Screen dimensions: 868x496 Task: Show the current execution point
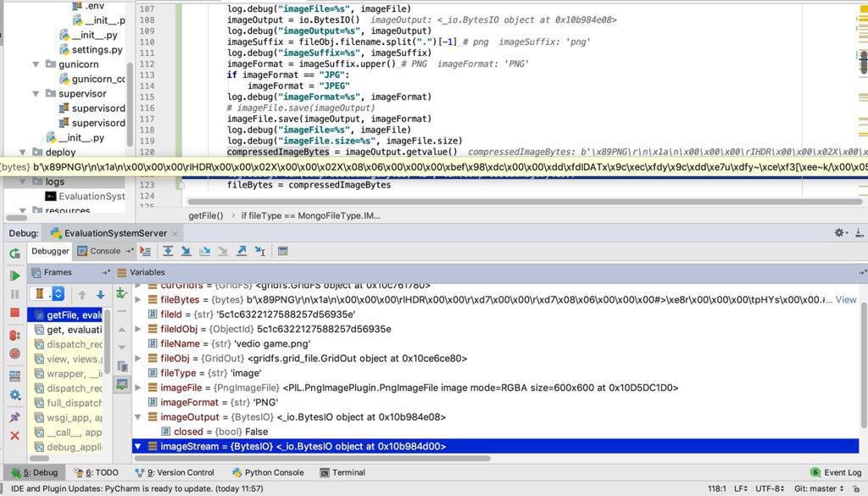146,251
